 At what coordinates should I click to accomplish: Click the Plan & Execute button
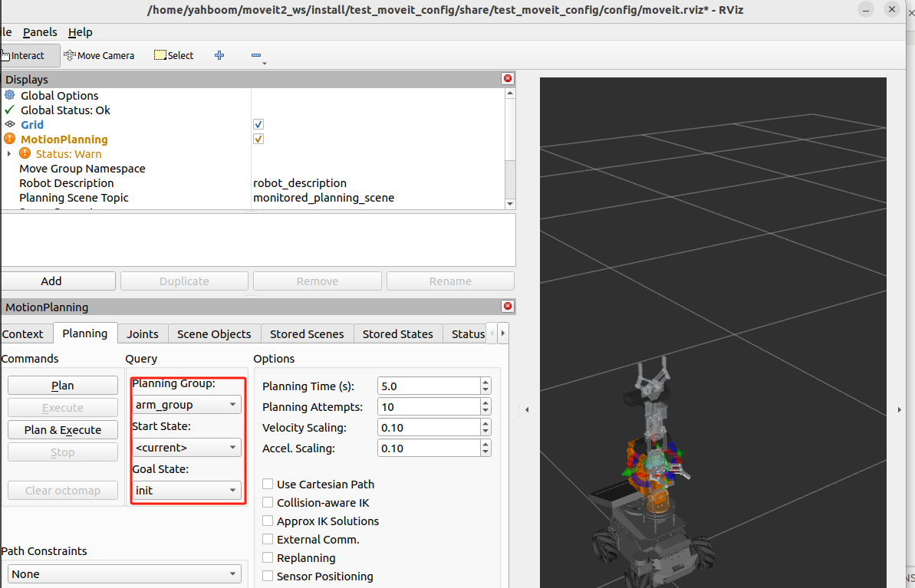62,430
